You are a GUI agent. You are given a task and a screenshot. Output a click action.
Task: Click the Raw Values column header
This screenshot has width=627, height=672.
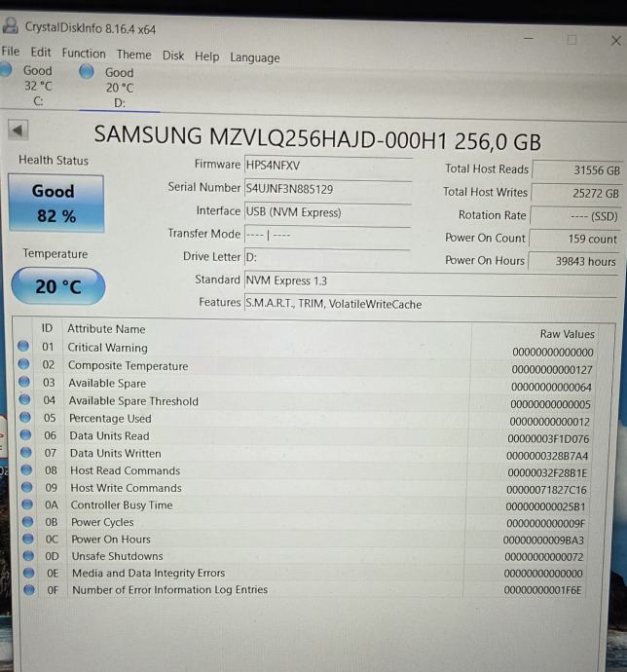click(x=567, y=334)
